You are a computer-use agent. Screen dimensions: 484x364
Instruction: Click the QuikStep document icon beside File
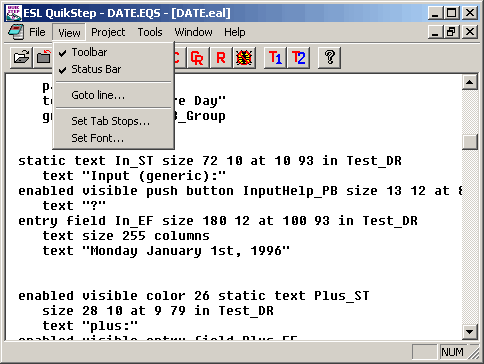[16, 32]
